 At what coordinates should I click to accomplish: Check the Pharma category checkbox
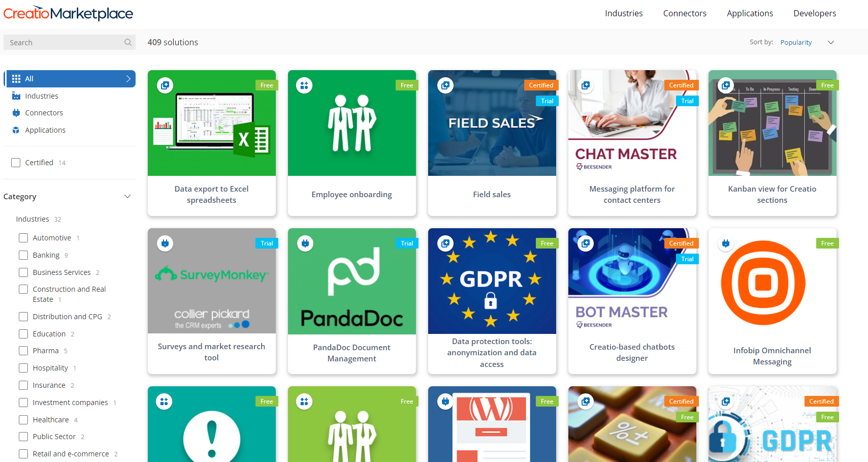coord(23,351)
